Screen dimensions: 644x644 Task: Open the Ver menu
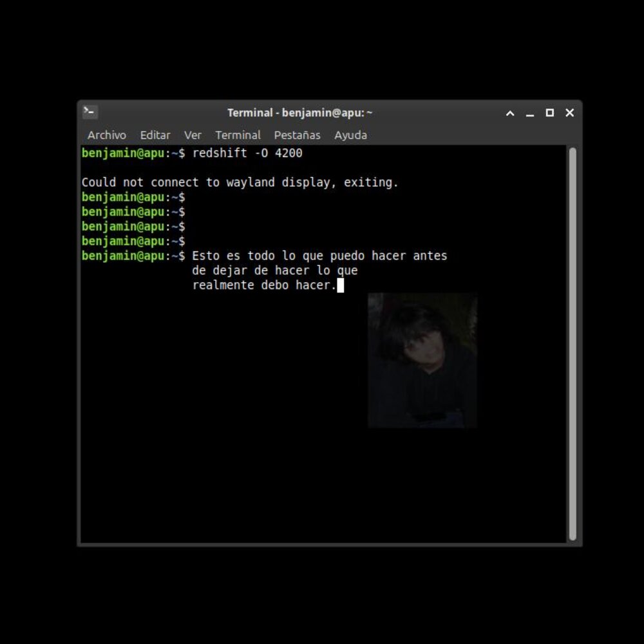pyautogui.click(x=193, y=135)
